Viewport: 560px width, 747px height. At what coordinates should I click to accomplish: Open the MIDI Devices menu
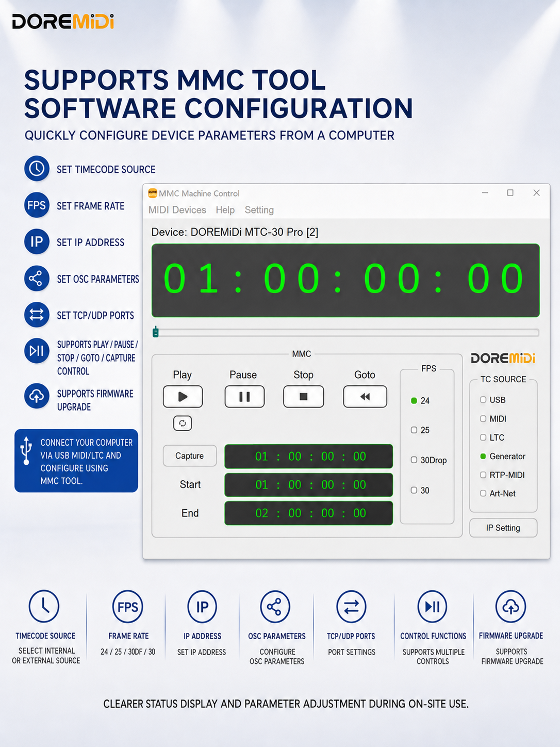click(x=177, y=210)
